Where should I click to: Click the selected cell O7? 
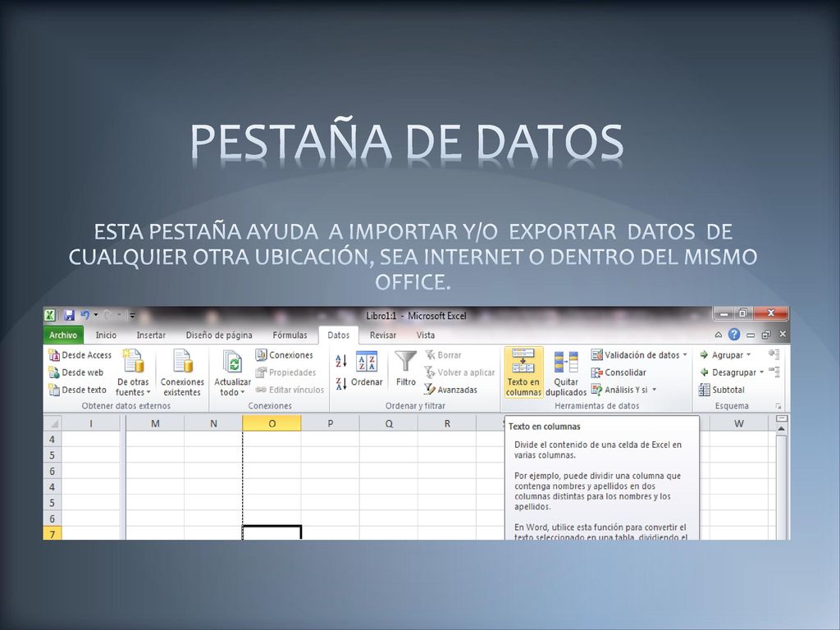click(272, 533)
